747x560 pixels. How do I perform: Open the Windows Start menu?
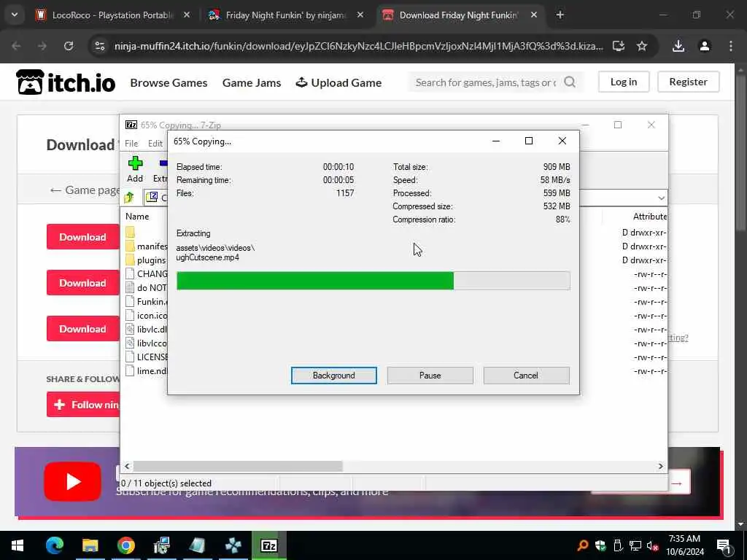tap(18, 545)
